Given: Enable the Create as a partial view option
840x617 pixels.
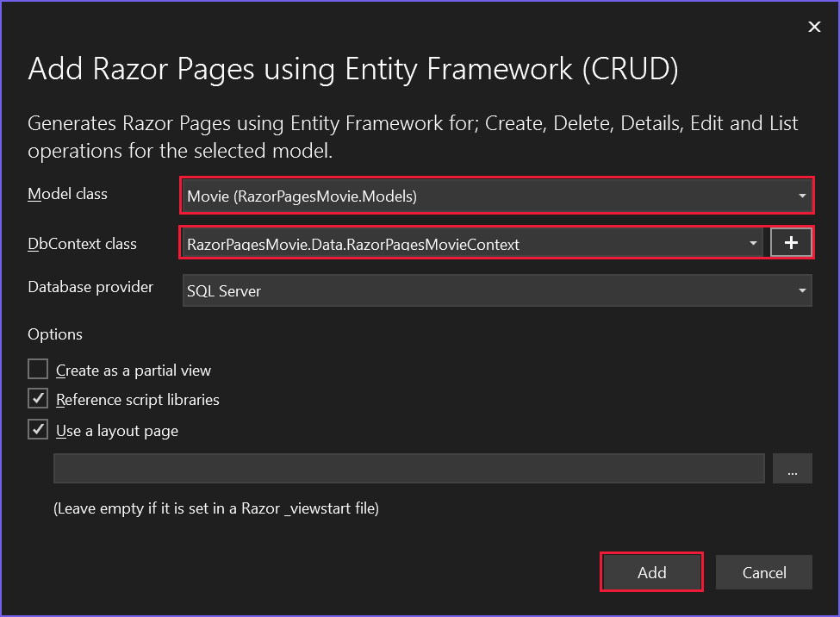Looking at the screenshot, I should (x=37, y=369).
